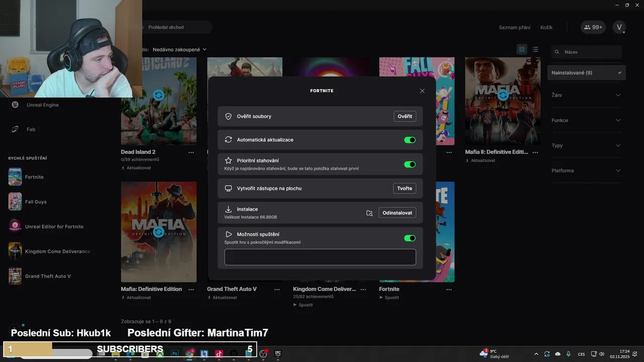The image size is (644, 362).
Task: Click the Fall Guys cover thumbnail
Action: coord(417,101)
